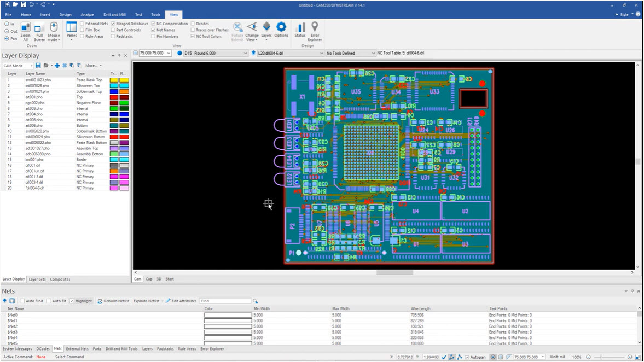Image resolution: width=644 pixels, height=362 pixels.
Task: Click the Net Name column header
Action: click(x=16, y=308)
